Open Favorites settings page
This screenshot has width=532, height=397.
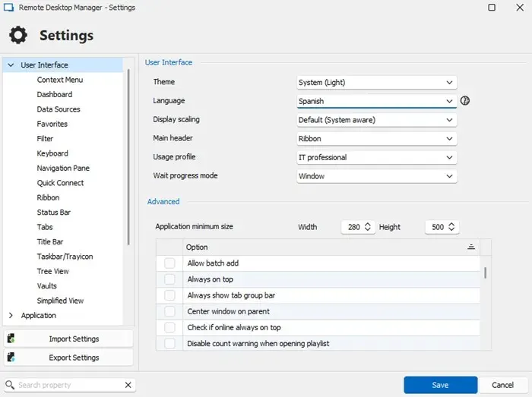click(52, 124)
